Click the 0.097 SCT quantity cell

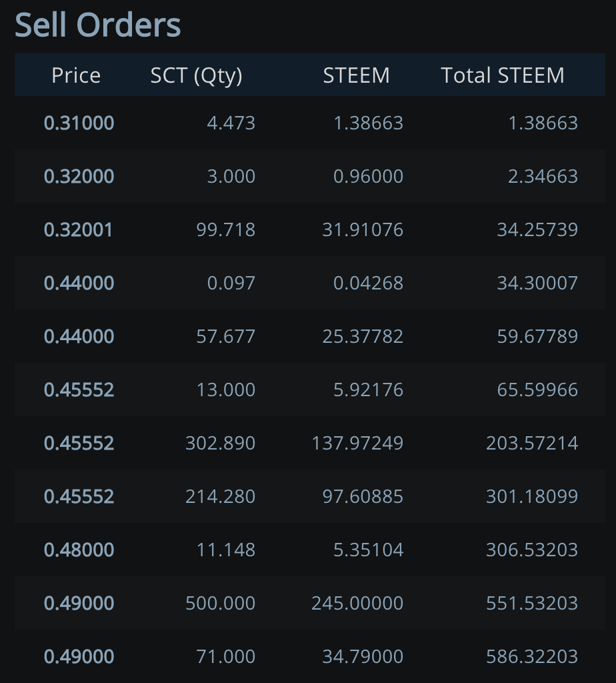tap(231, 283)
